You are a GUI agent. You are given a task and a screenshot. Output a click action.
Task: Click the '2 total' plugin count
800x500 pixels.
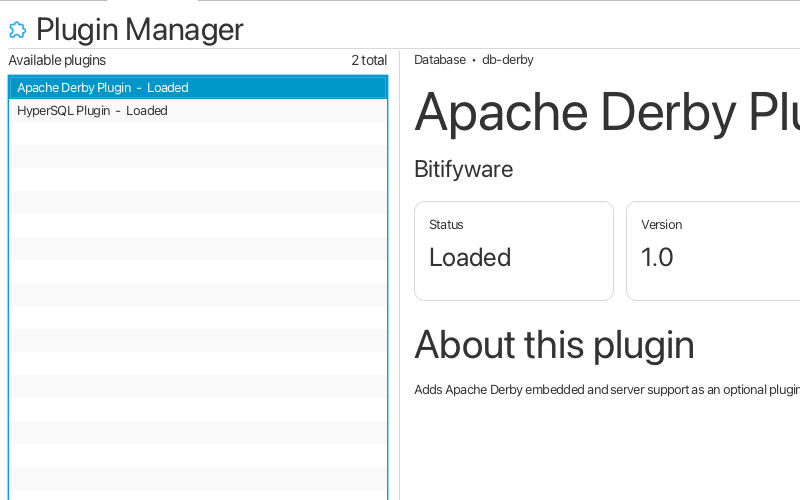tap(368, 60)
